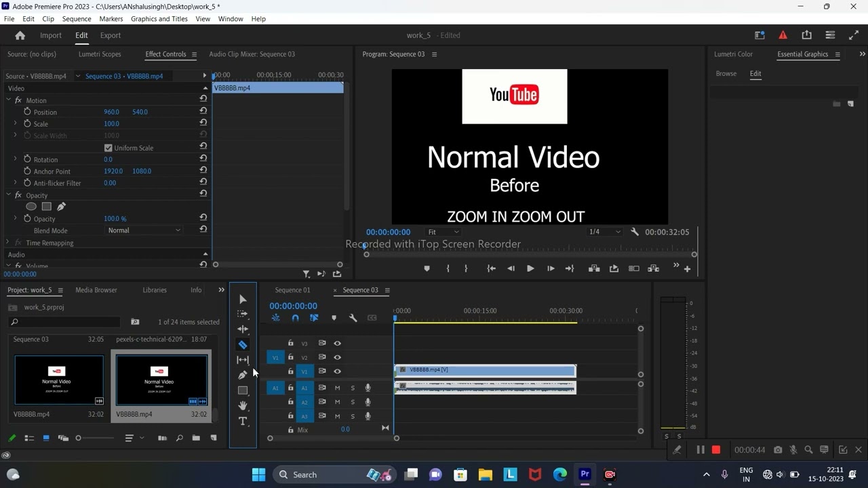This screenshot has height=488, width=868.
Task: Play the Program monitor sequence
Action: [530, 268]
